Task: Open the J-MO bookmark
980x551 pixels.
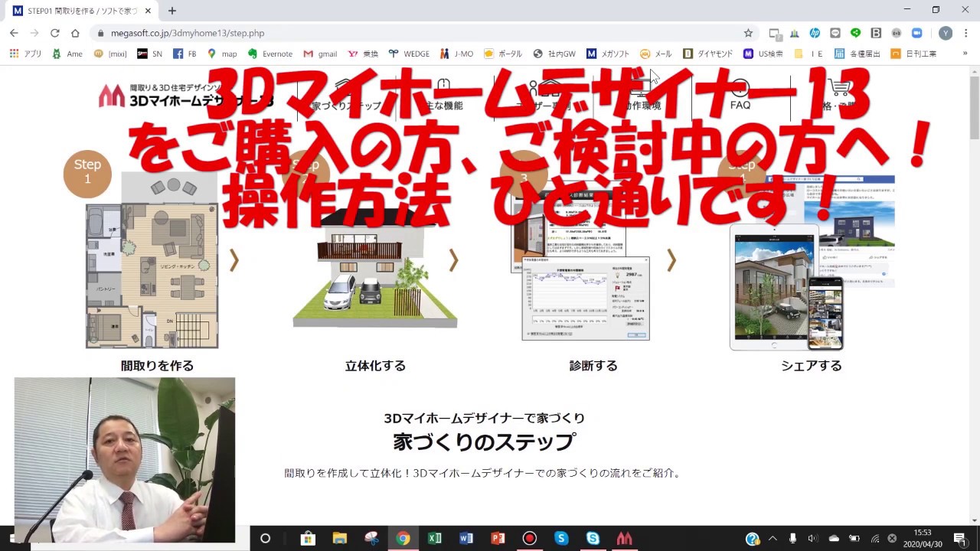Action: pyautogui.click(x=456, y=54)
